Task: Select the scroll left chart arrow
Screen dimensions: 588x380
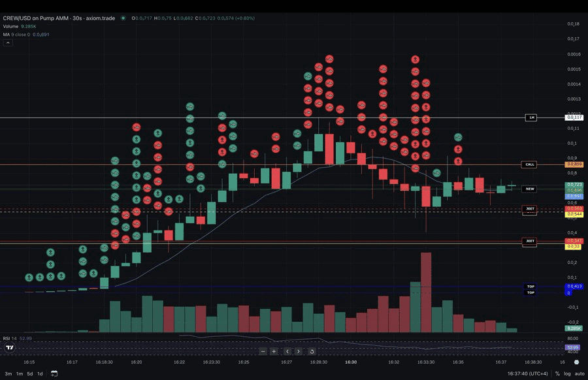Action: (287, 352)
